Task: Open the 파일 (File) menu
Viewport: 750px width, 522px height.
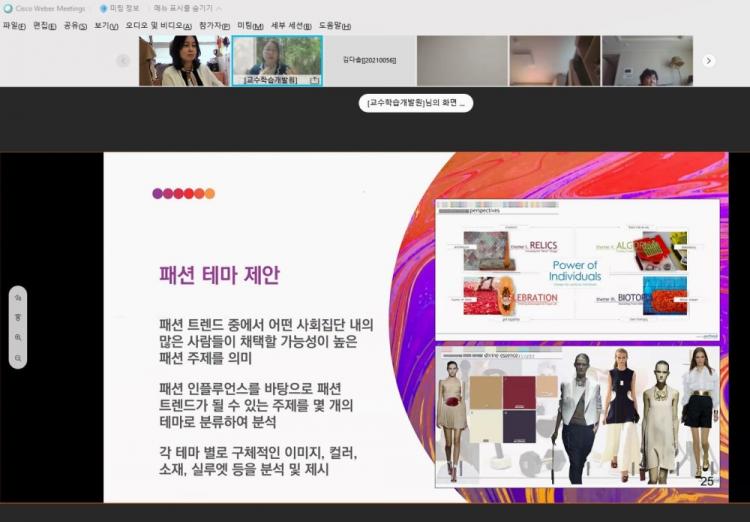Action: tap(14, 25)
